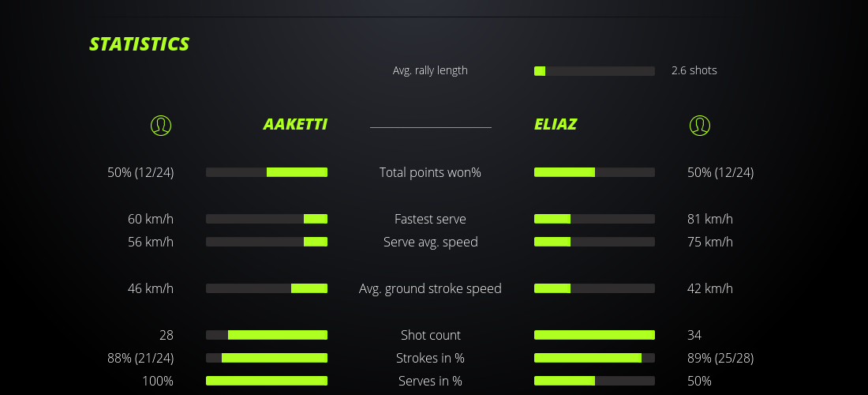The height and width of the screenshot is (395, 868).
Task: Click the Strokes in % label
Action: tap(430, 358)
